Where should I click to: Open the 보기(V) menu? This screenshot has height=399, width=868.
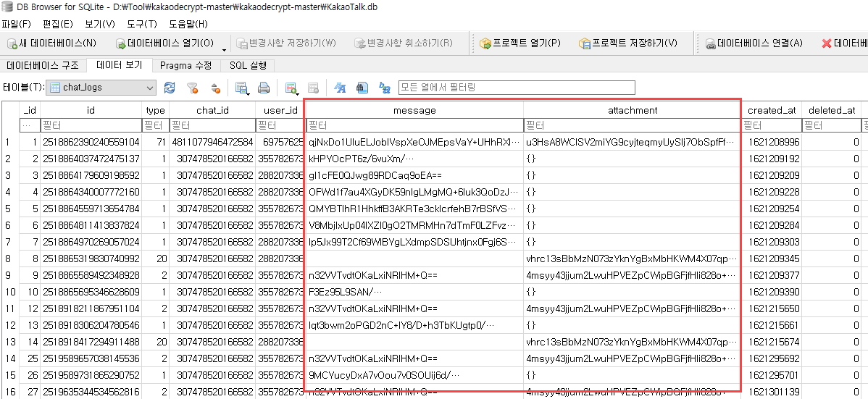click(100, 24)
